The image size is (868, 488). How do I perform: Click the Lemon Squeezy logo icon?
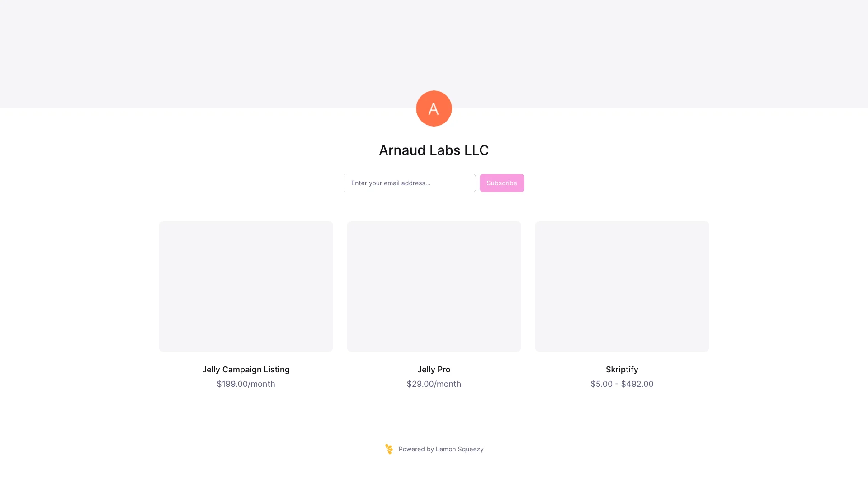click(x=389, y=449)
